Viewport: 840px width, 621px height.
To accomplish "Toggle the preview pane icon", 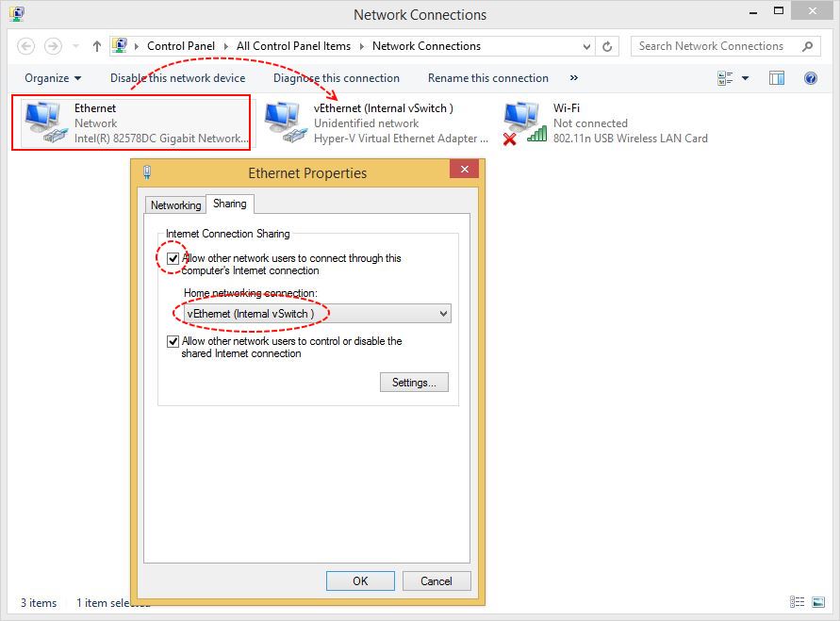I will click(776, 78).
